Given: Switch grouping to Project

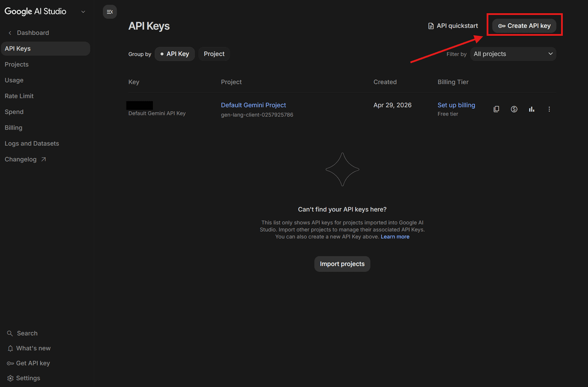Looking at the screenshot, I should tap(214, 54).
